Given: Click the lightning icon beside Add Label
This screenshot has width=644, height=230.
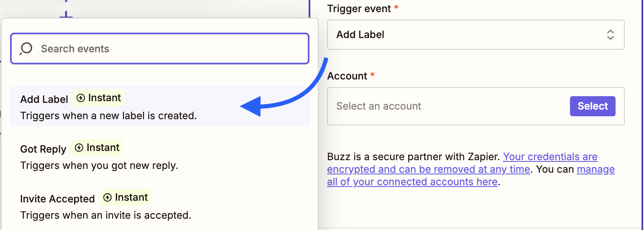Looking at the screenshot, I should [x=81, y=98].
